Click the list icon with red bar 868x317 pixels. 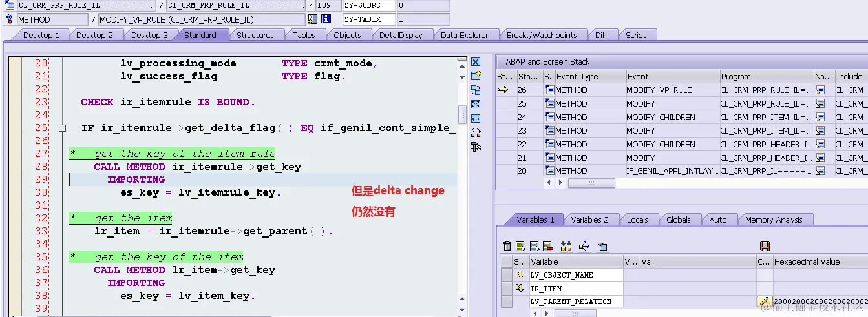pyautogui.click(x=548, y=246)
